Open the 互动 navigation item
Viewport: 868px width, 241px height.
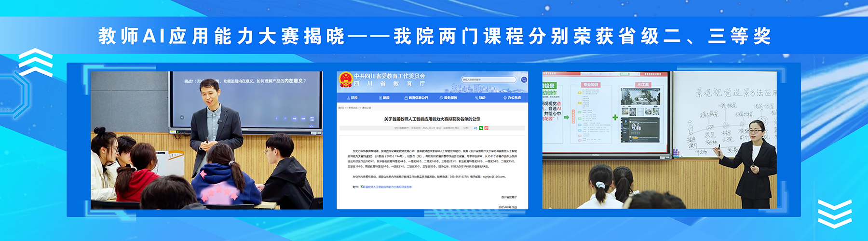(480, 98)
